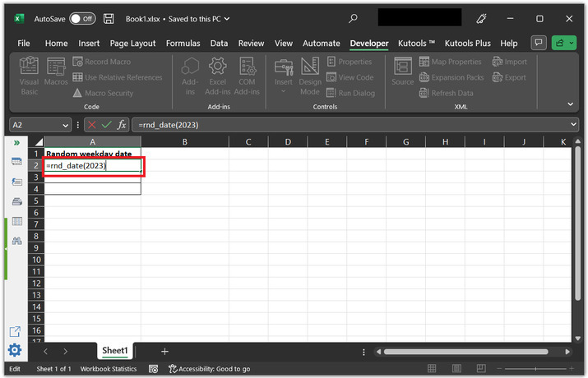The height and width of the screenshot is (378, 588).
Task: Open Map Properties
Action: [x=451, y=62]
